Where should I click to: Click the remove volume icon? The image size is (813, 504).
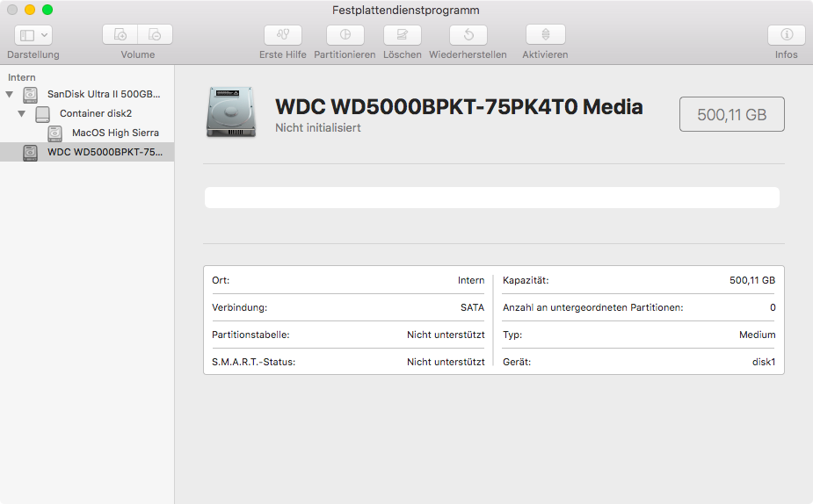click(155, 35)
